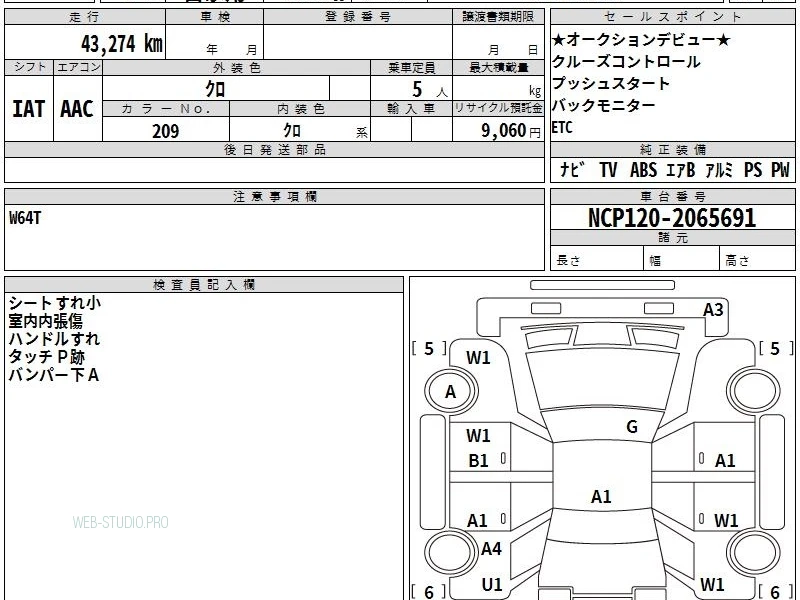This screenshot has height=600, width=800.
Task: Click the タッチP跡 inspector note
Action: click(46, 357)
